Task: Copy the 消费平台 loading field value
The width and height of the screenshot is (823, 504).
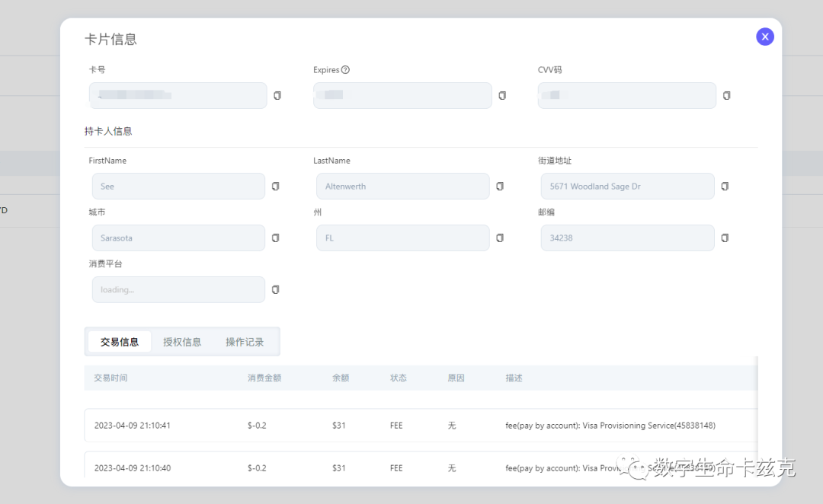Action: pyautogui.click(x=276, y=289)
